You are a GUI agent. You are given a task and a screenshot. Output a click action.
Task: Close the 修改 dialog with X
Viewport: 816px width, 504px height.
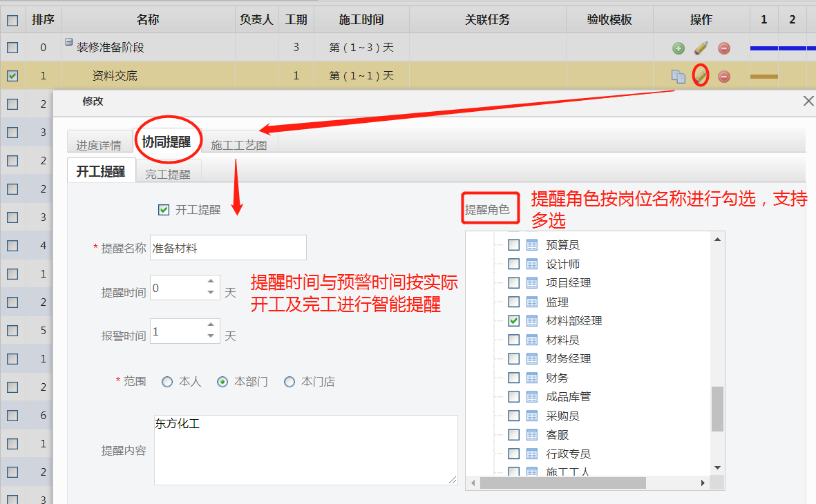[x=808, y=101]
